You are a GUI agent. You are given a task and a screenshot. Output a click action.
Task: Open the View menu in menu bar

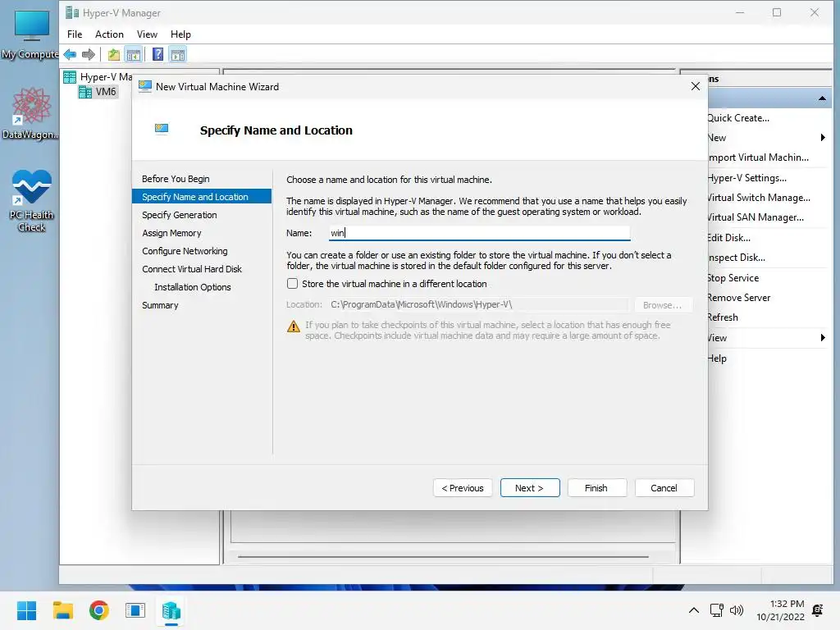(x=147, y=34)
